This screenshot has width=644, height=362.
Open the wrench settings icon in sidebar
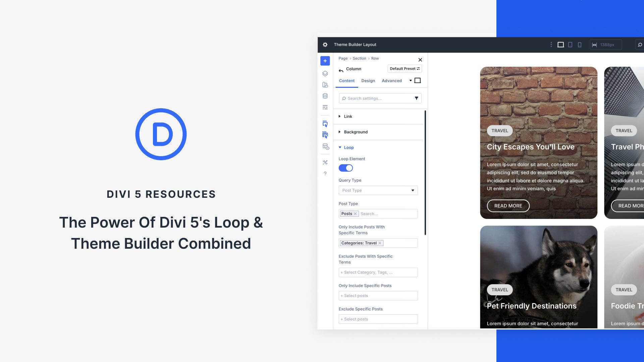325,162
